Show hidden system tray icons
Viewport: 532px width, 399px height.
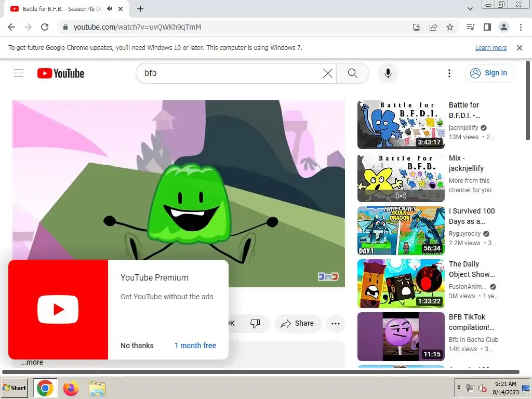(459, 388)
